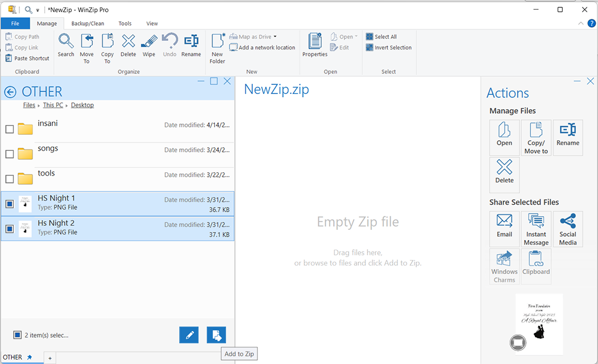
Task: Open the Search tool in Organize group
Action: click(x=66, y=45)
